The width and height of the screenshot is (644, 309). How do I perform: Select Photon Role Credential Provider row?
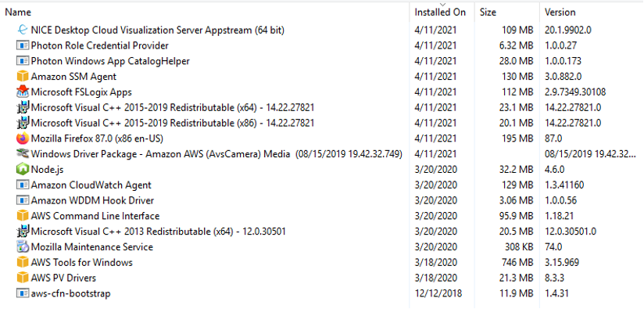coord(100,45)
